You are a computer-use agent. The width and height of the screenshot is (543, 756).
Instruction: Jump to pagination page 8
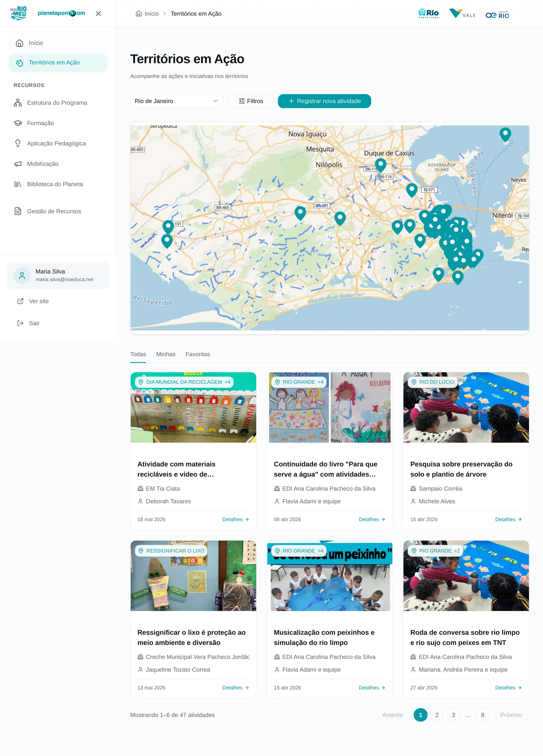[x=482, y=715]
